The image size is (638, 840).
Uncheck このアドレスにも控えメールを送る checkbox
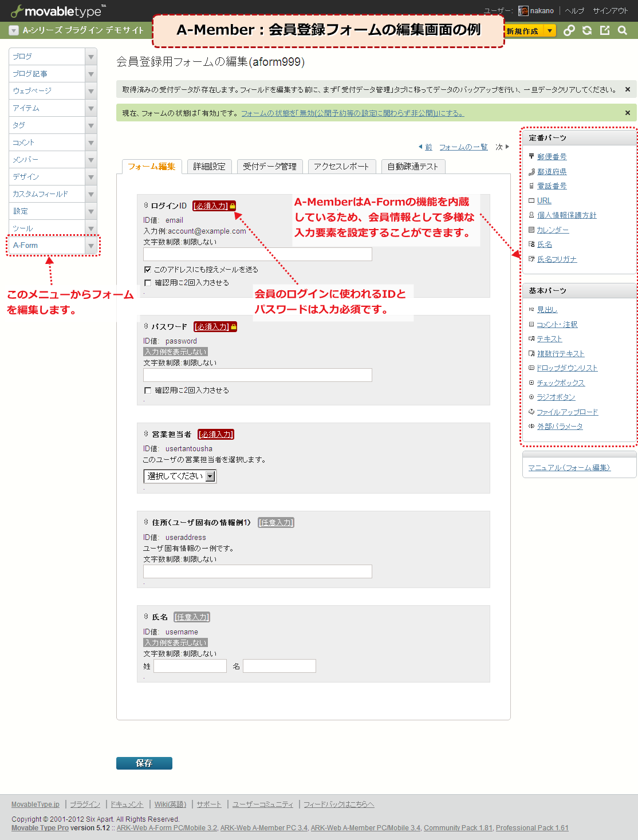point(148,270)
